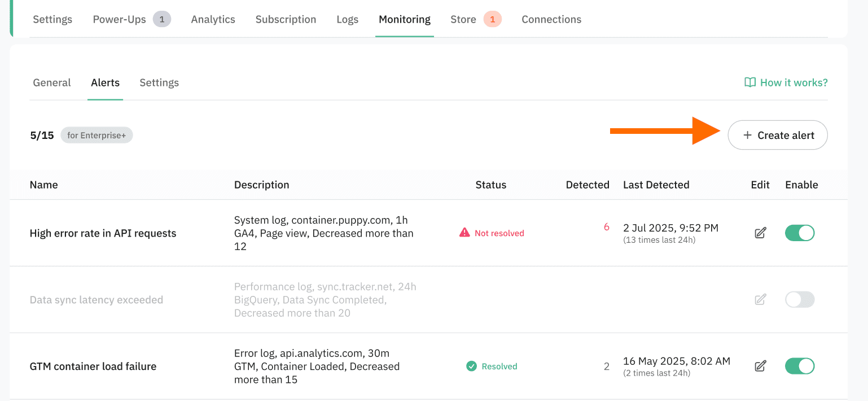The image size is (868, 401).
Task: Click the Not resolved warning icon
Action: pyautogui.click(x=464, y=233)
